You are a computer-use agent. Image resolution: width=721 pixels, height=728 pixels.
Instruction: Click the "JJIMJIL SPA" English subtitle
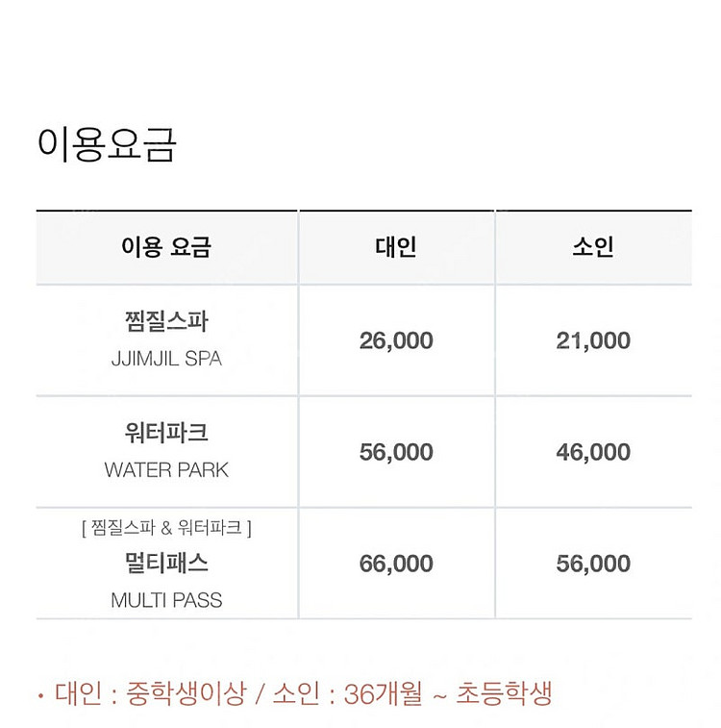[x=166, y=359]
